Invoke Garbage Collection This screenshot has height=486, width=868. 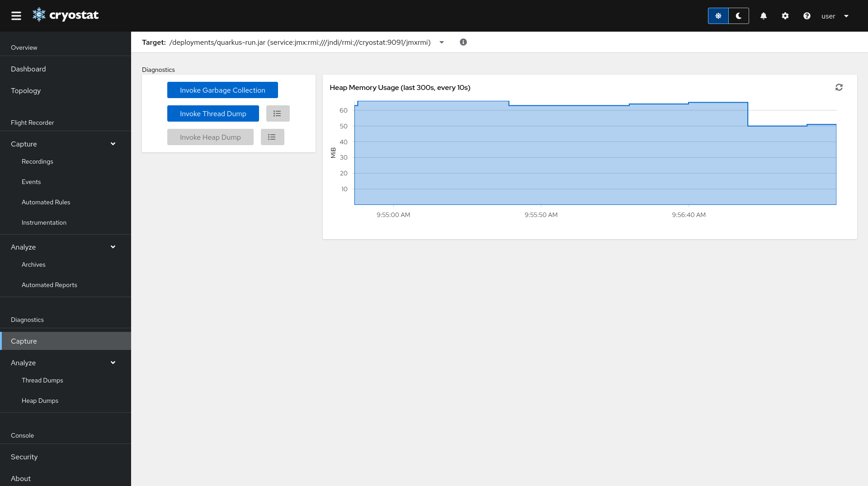pyautogui.click(x=222, y=90)
